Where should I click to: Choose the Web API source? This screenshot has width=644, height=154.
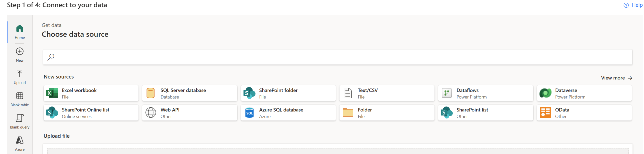(190, 113)
